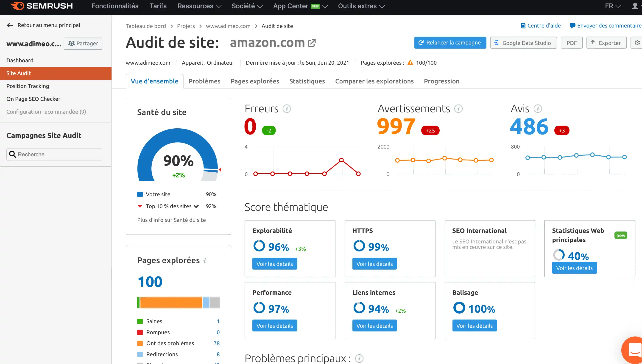
Task: Click the PDF button
Action: 572,43
